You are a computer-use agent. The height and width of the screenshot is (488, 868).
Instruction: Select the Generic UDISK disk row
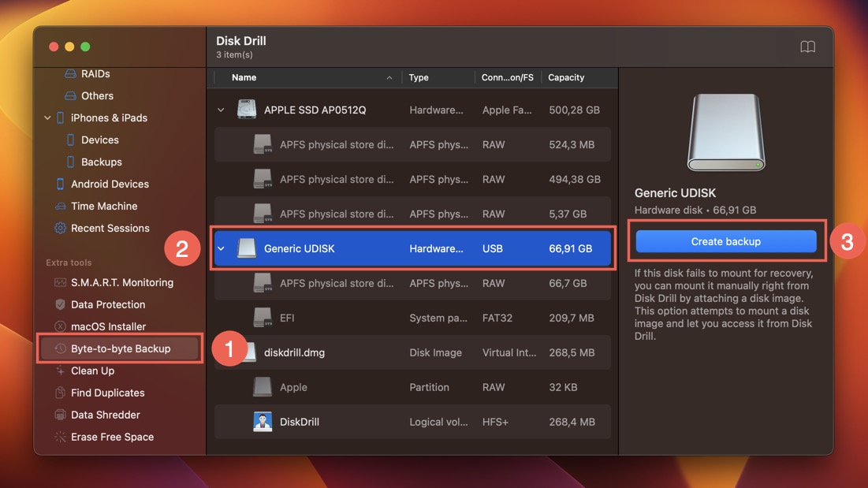(x=412, y=248)
